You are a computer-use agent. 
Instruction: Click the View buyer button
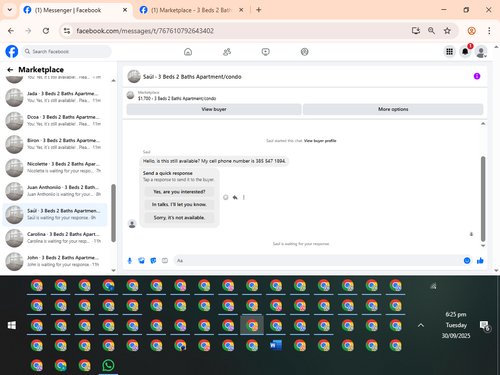[214, 109]
